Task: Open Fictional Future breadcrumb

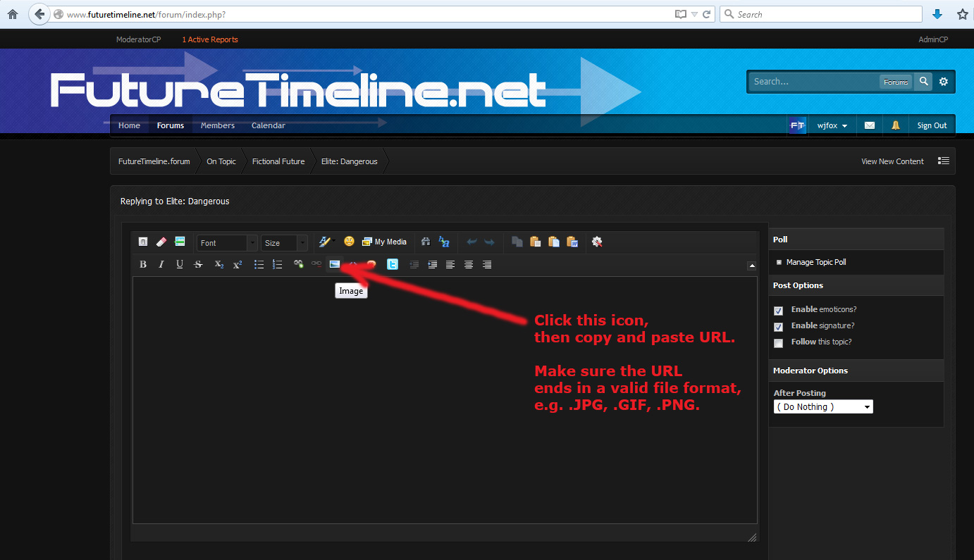Action: click(278, 161)
